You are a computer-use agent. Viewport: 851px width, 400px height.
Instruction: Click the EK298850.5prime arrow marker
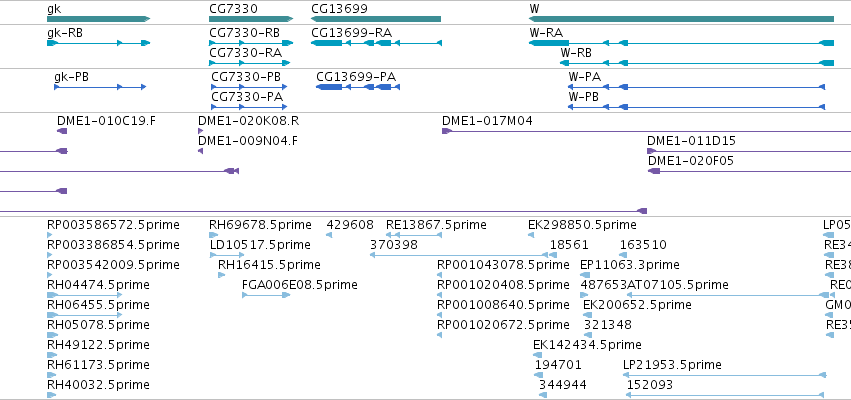[531, 235]
